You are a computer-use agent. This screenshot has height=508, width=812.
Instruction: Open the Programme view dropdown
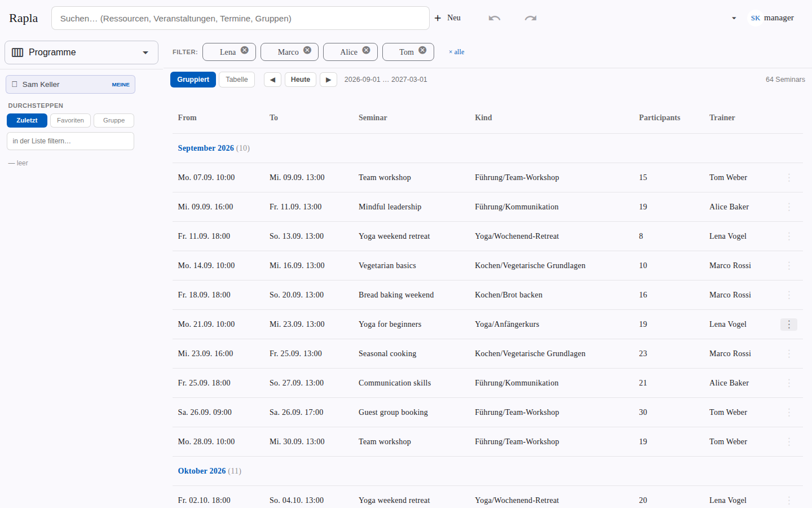coord(81,52)
